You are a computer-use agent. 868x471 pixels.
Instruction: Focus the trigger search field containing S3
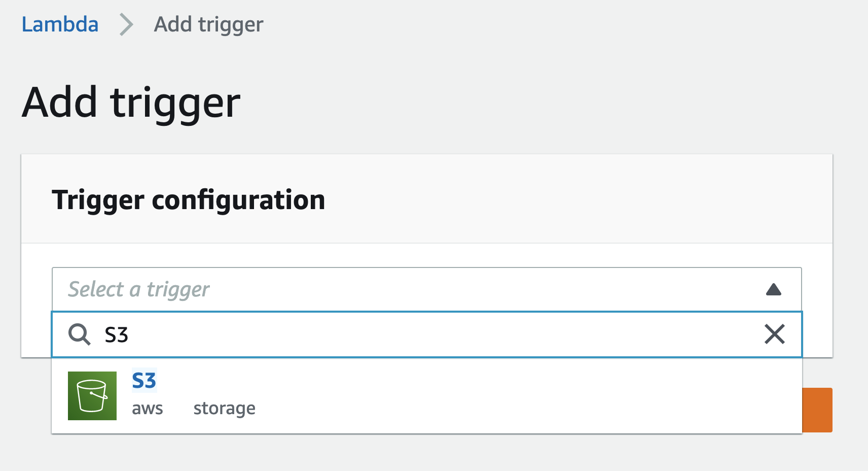[x=426, y=335]
